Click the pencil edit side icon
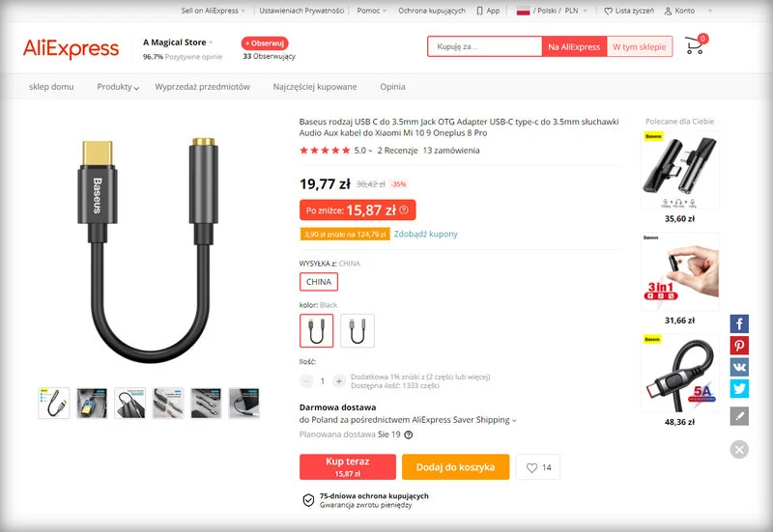 [739, 416]
